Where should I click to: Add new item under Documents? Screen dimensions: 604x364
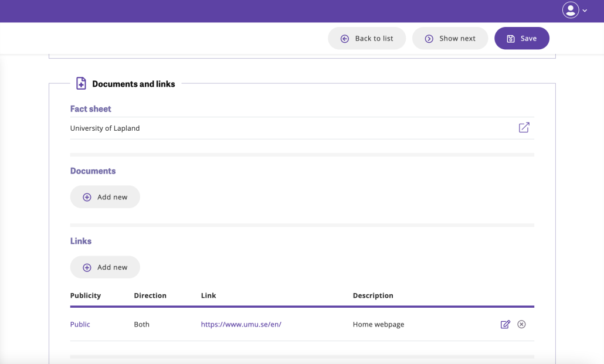(105, 197)
